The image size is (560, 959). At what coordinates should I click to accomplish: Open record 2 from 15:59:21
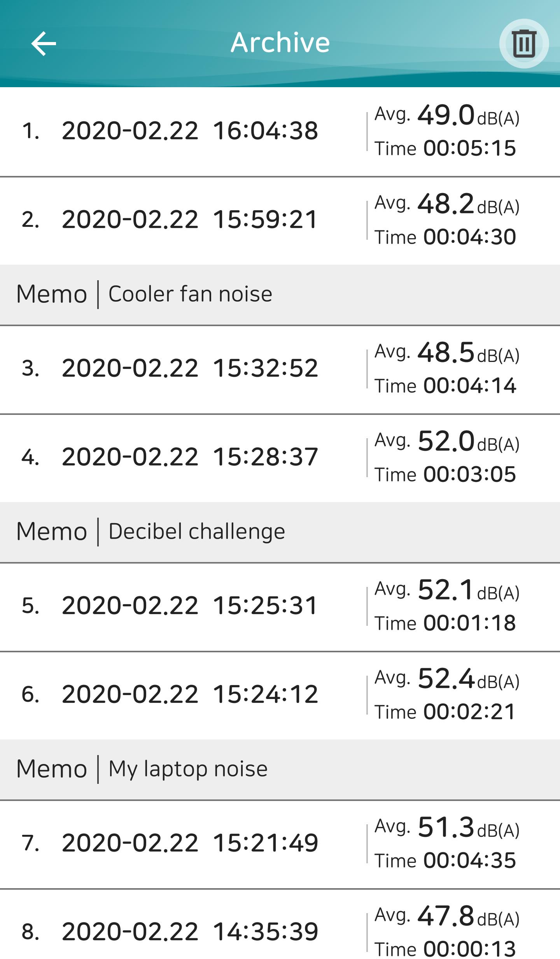(x=190, y=220)
